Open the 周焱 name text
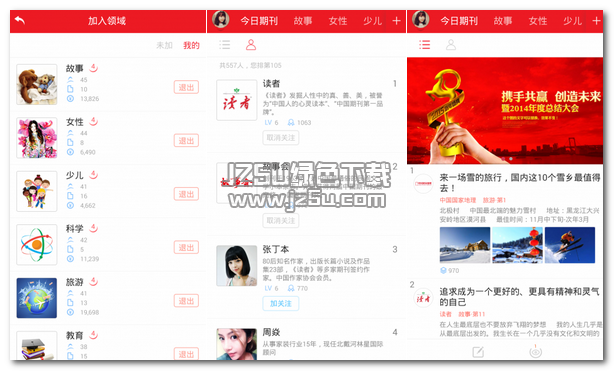 (271, 332)
